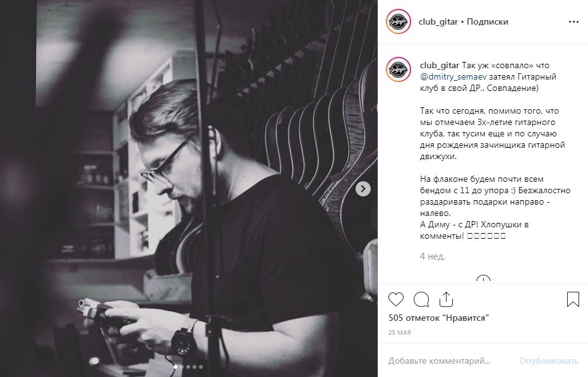Screen dimensions: 588x377
Task: Toggle Подписки following status
Action: [x=487, y=21]
